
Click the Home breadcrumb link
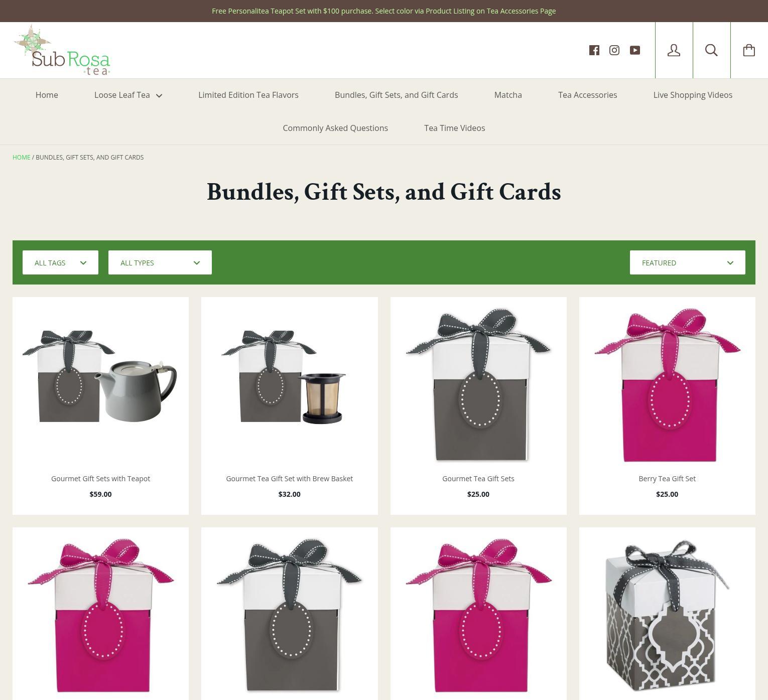[22, 157]
